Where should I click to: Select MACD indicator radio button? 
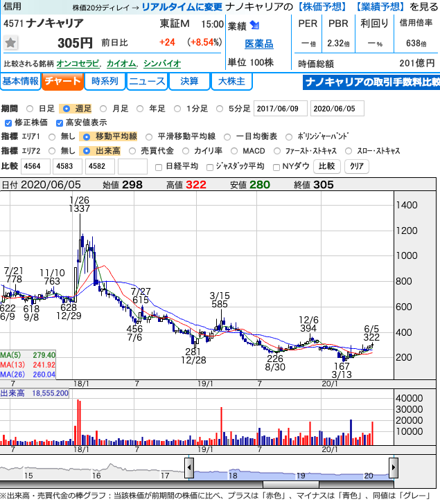point(234,151)
